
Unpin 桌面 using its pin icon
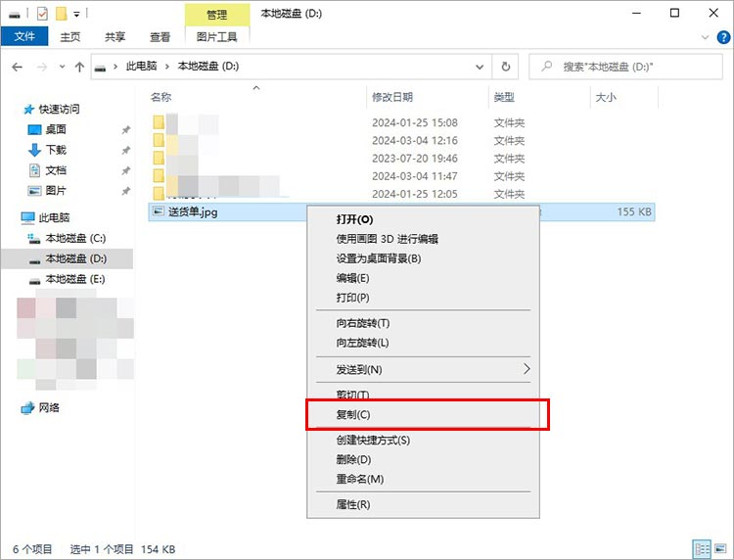(x=126, y=129)
